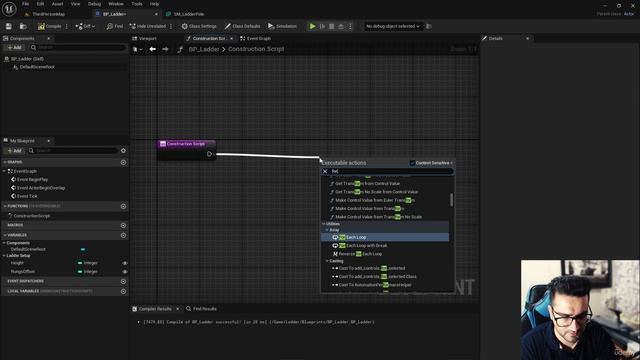Compile the blueprint

click(49, 26)
